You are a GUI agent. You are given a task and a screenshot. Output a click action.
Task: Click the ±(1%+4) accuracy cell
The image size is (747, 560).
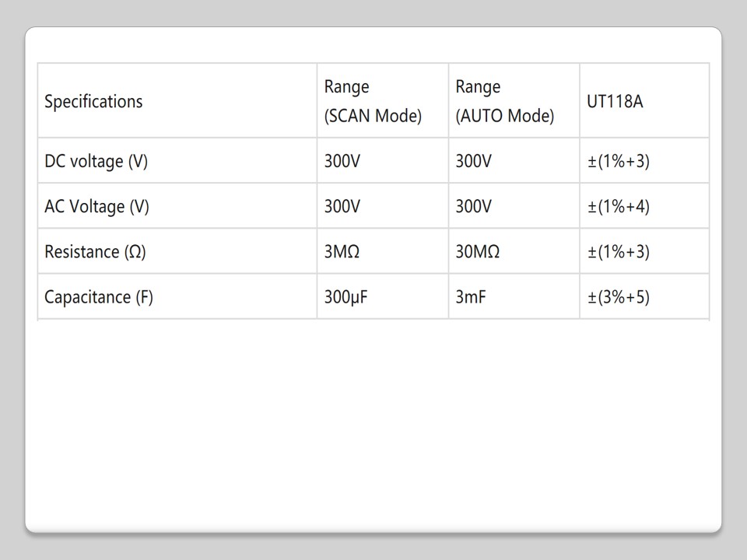tap(618, 206)
